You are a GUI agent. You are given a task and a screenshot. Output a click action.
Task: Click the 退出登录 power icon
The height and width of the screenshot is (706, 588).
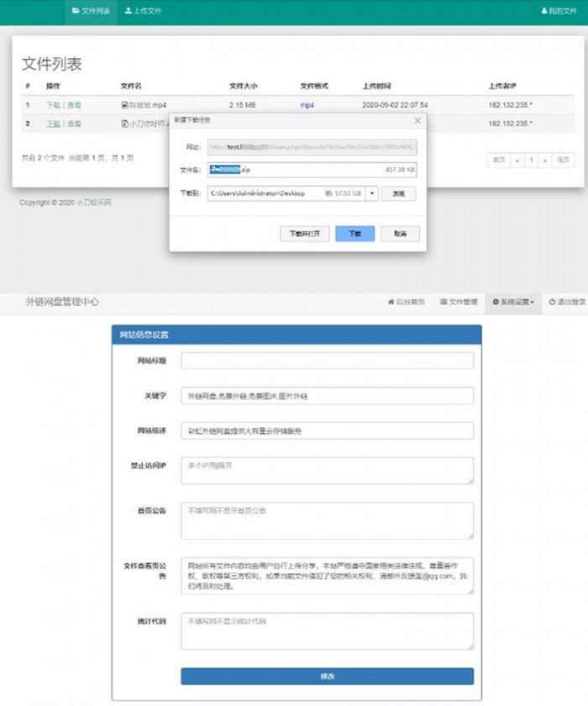click(x=566, y=302)
